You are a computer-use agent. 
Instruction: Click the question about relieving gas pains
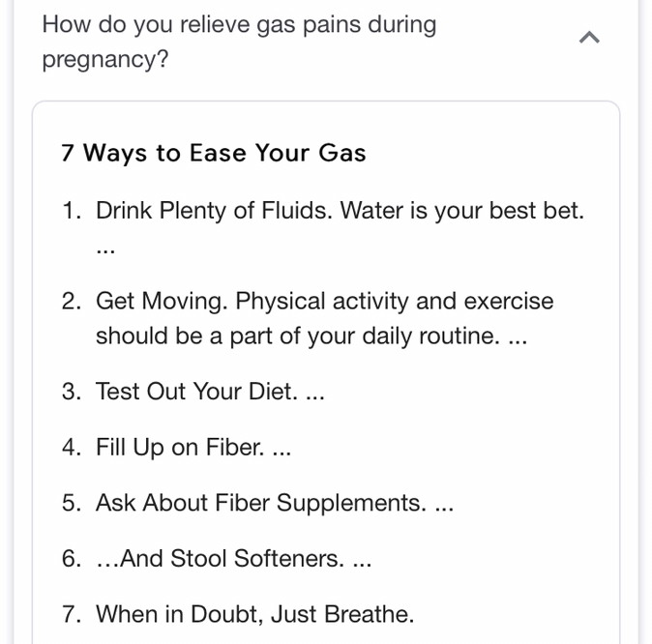(x=239, y=42)
